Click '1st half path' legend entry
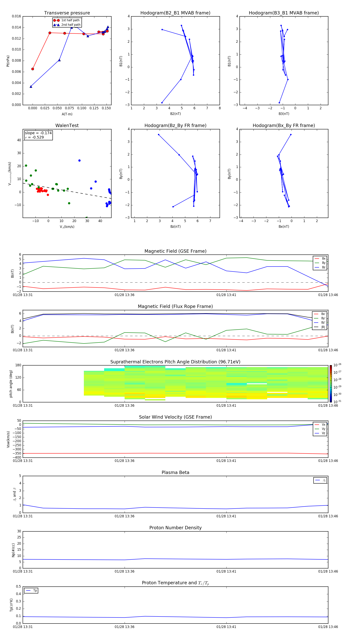 [x=66, y=20]
